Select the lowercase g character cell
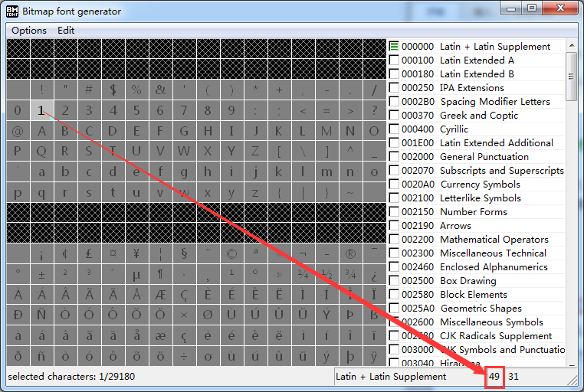The image size is (584, 392). tap(184, 171)
